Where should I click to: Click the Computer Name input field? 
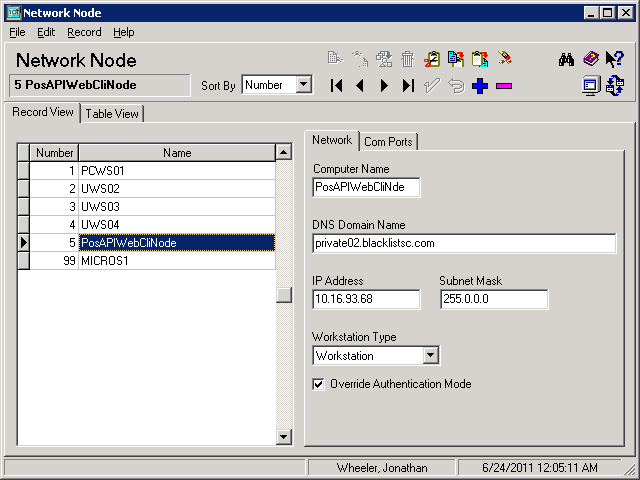366,187
